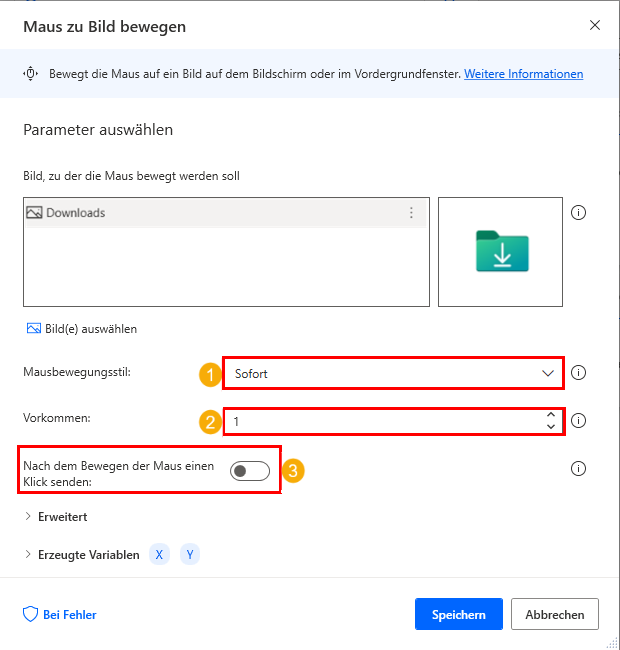This screenshot has height=650, width=620.
Task: Click Bild(e) auswählen to pick images
Action: 82,329
